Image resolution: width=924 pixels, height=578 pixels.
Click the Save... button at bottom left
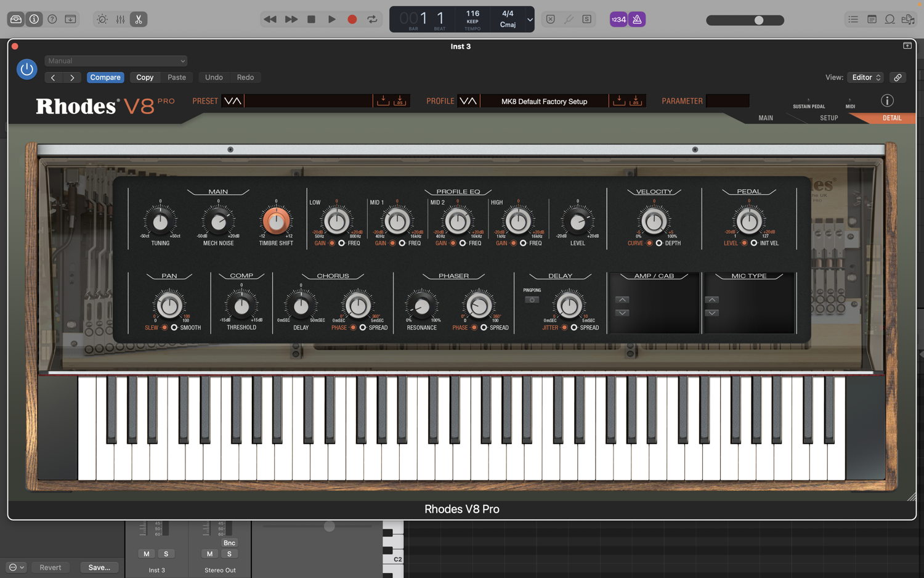[99, 568]
